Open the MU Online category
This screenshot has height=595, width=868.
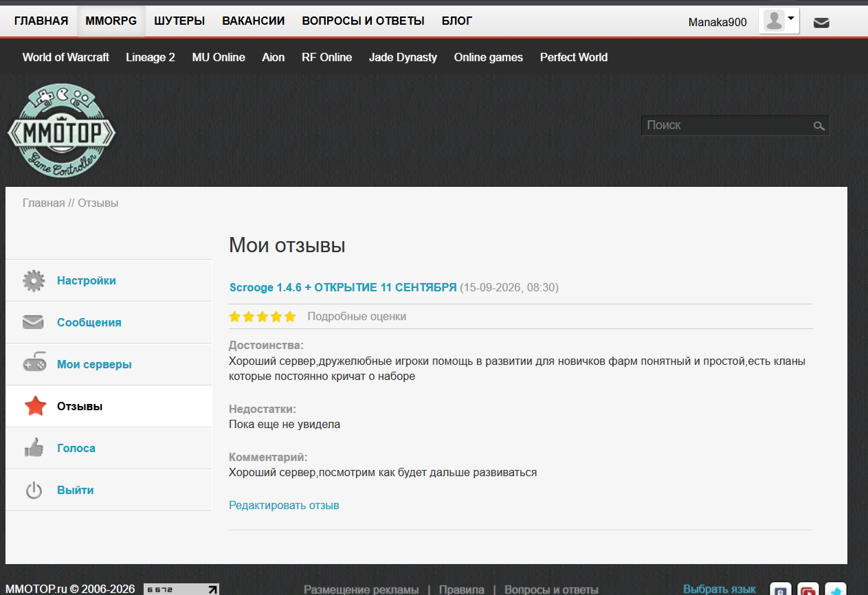[x=219, y=57]
